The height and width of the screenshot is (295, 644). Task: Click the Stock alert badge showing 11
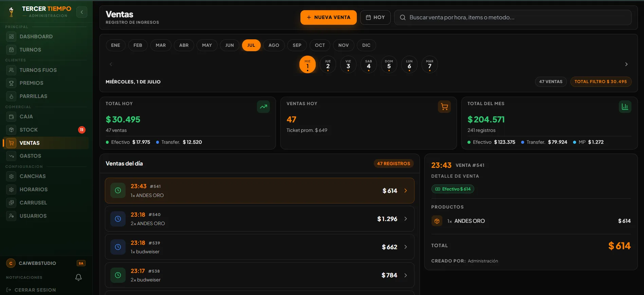click(82, 130)
